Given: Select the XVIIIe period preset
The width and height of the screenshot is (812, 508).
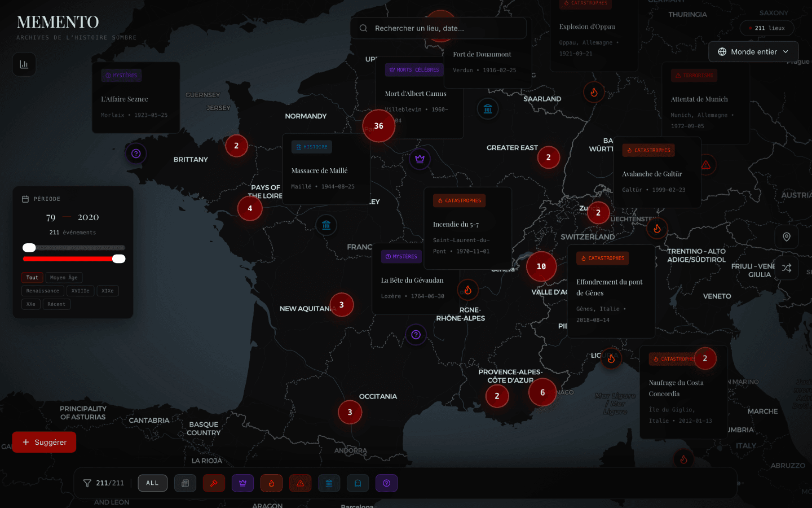Looking at the screenshot, I should (80, 291).
